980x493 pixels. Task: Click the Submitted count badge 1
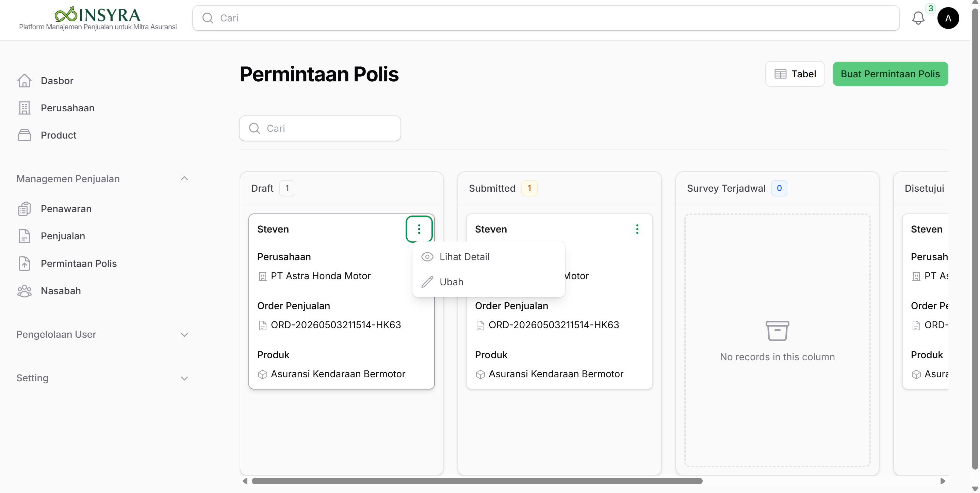529,188
